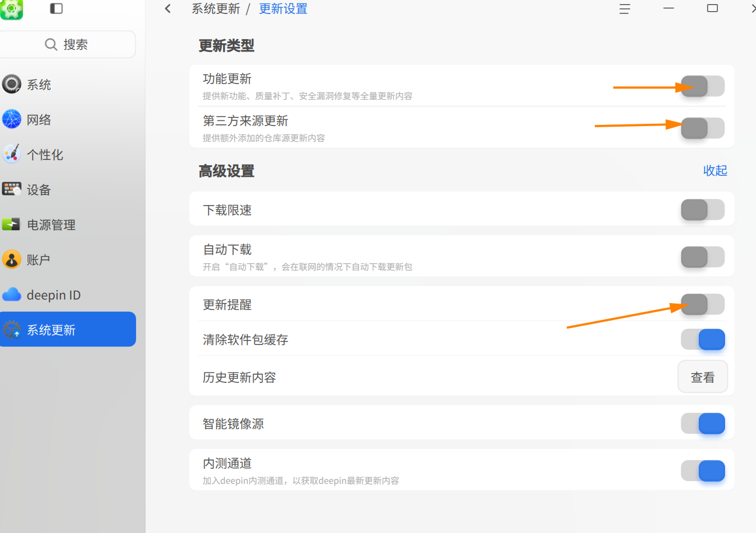
Task: Enable the 功能更新 switch
Action: pos(702,86)
